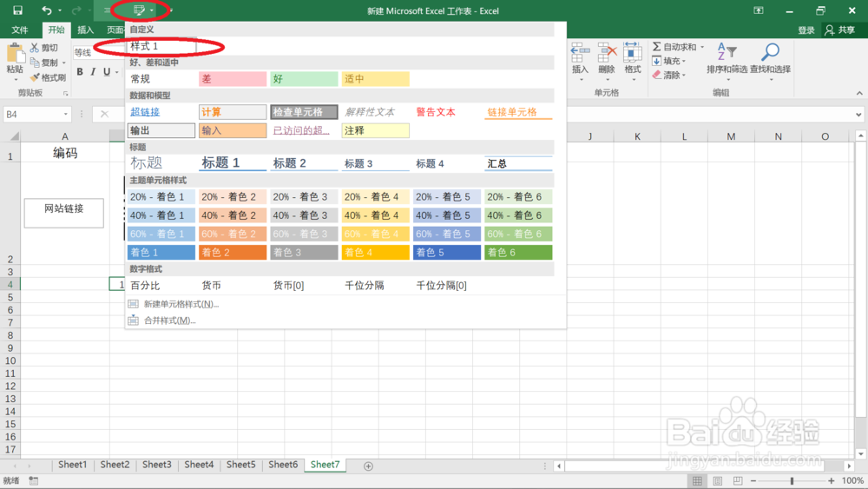This screenshot has height=489, width=868.
Task: Select the Format Painter (格式刷)
Action: coord(48,77)
